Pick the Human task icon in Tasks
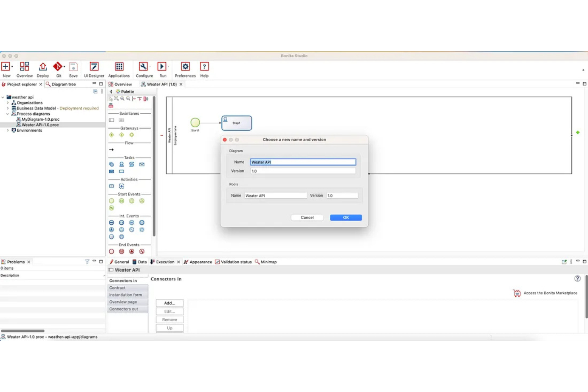 (122, 164)
